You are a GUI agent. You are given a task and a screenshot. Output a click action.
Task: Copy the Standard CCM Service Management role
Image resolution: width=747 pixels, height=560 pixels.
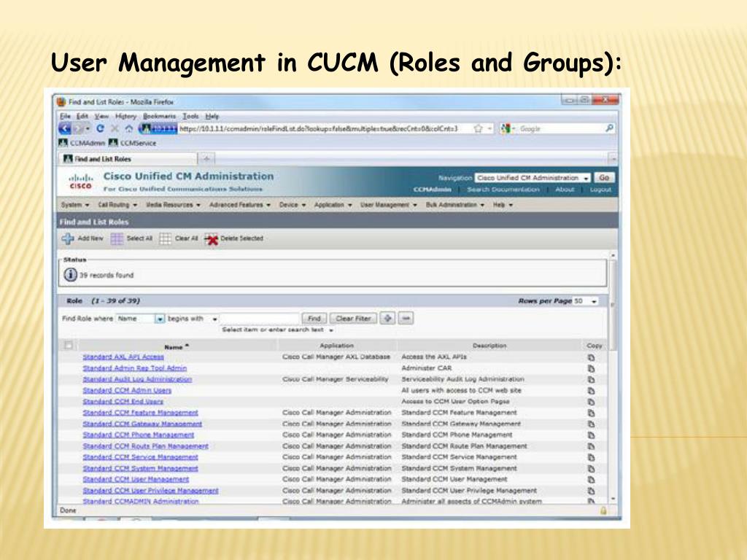coord(591,458)
